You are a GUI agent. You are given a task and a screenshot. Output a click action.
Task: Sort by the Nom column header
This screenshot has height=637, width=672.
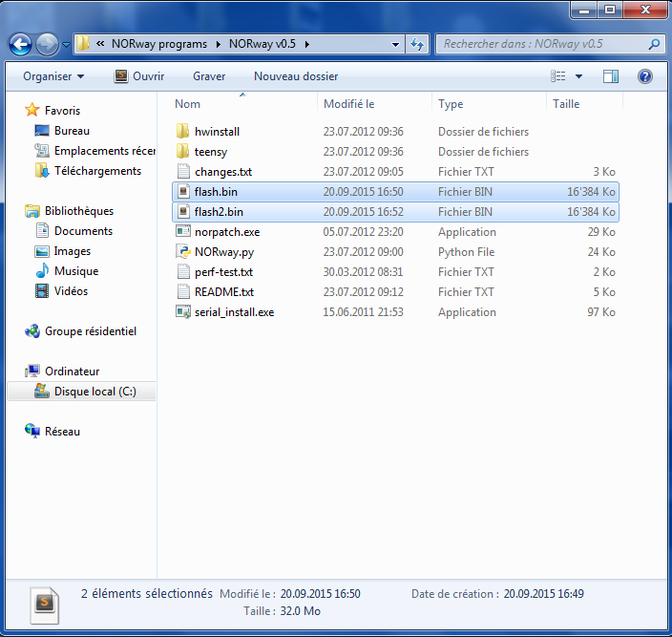[x=187, y=104]
